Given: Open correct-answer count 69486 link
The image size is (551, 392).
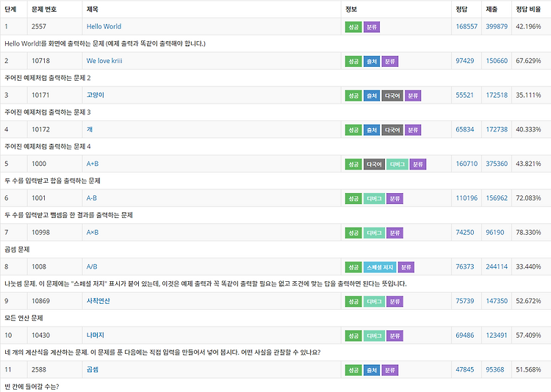Looking at the screenshot, I should (x=464, y=335).
